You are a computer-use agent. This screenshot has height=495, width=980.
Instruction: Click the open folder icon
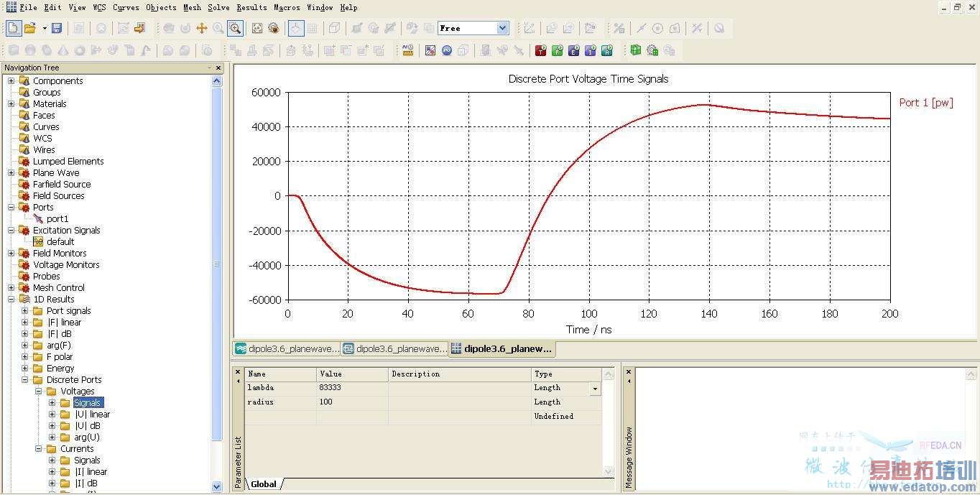(x=30, y=28)
